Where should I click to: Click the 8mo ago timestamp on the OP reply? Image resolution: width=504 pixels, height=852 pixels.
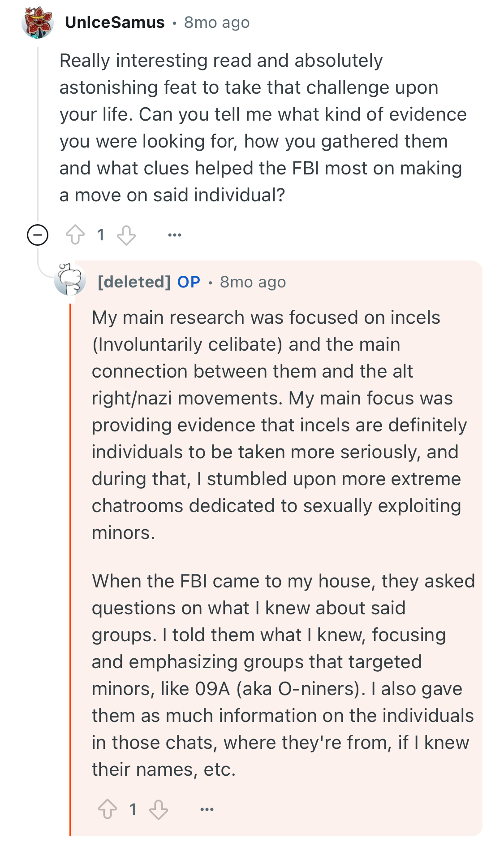pyautogui.click(x=253, y=282)
